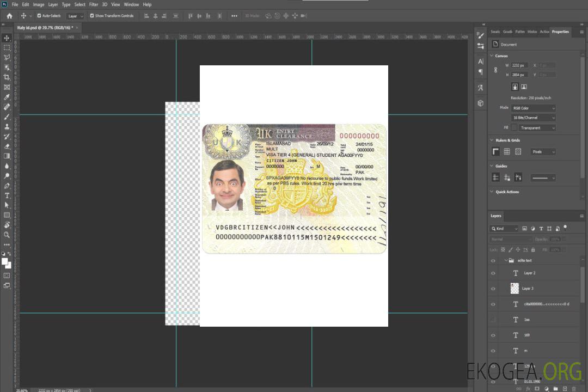Viewport: 588px width, 392px height.
Task: Select the Clone Stamp tool
Action: [7, 126]
